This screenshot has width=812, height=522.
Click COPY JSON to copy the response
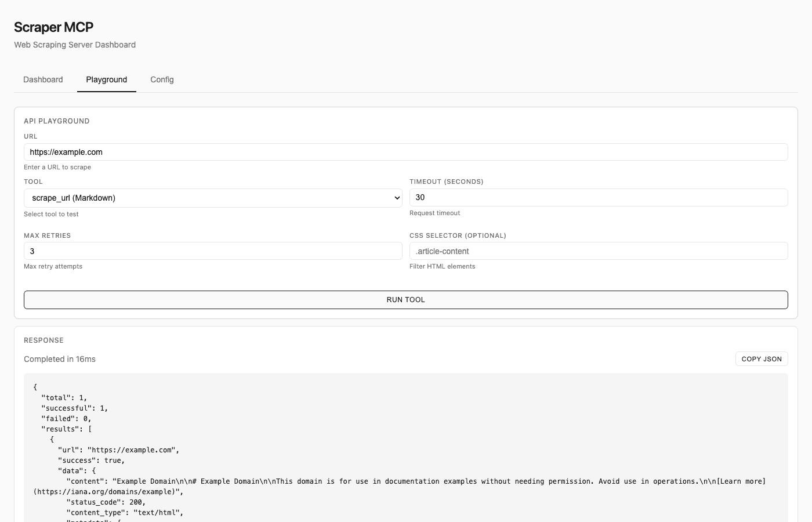762,358
